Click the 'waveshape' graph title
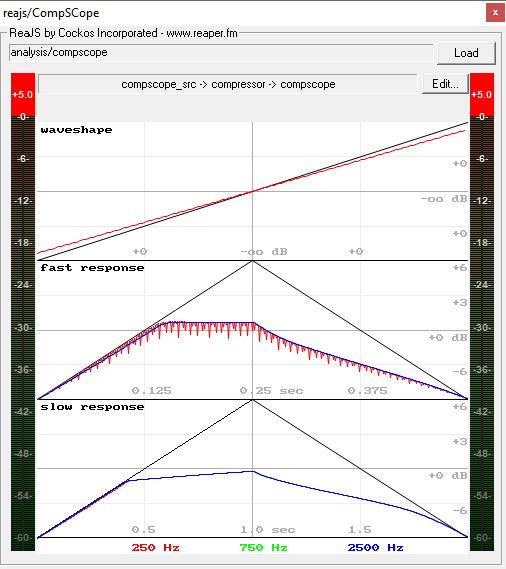 (76, 130)
